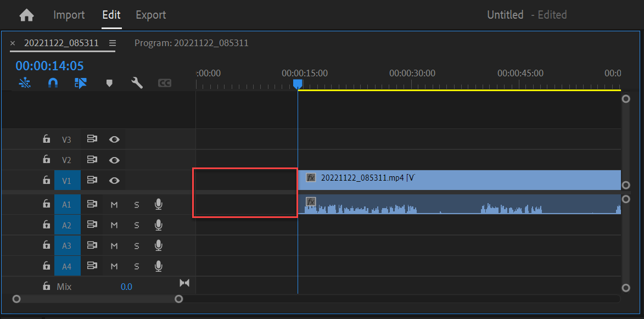The height and width of the screenshot is (319, 644).
Task: Lock track V1 with the padlock
Action: 47,180
